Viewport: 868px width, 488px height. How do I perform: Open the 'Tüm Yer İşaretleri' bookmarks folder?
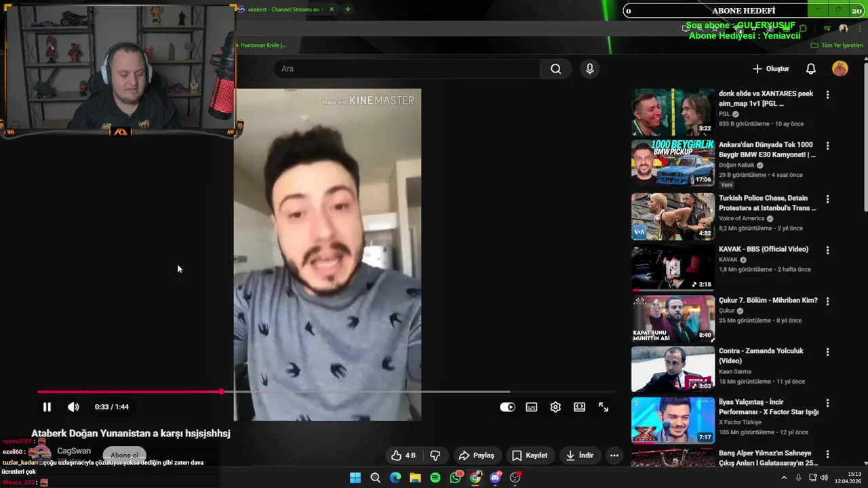pyautogui.click(x=837, y=45)
